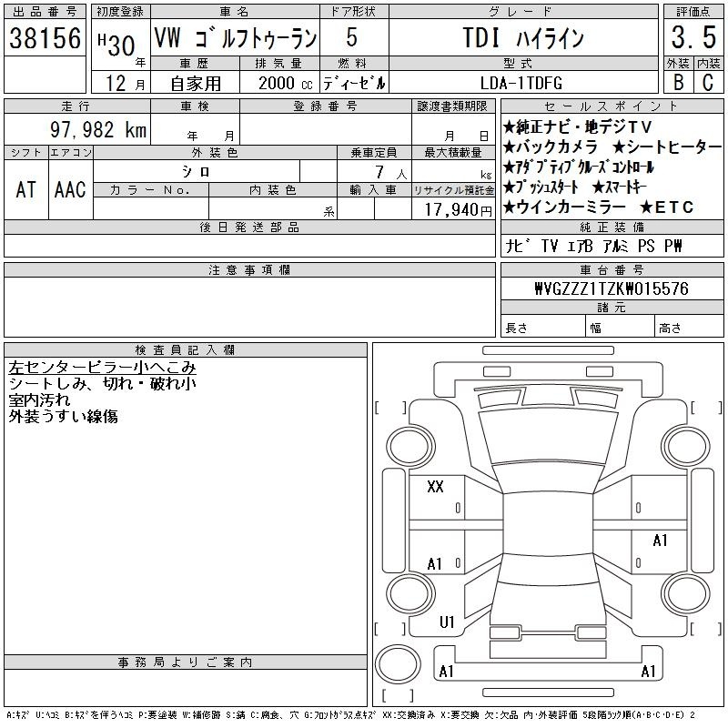Click the lot number 38156
This screenshot has height=728, width=728.
[45, 38]
